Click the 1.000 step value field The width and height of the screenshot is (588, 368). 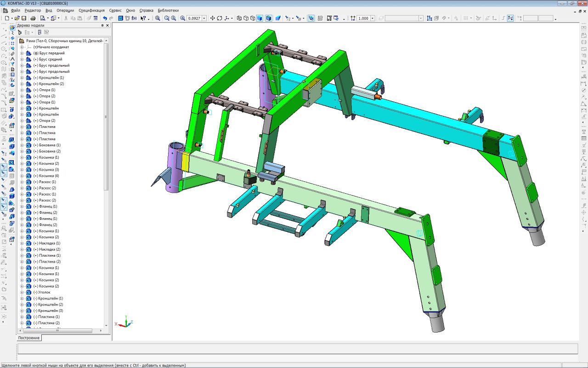point(363,18)
